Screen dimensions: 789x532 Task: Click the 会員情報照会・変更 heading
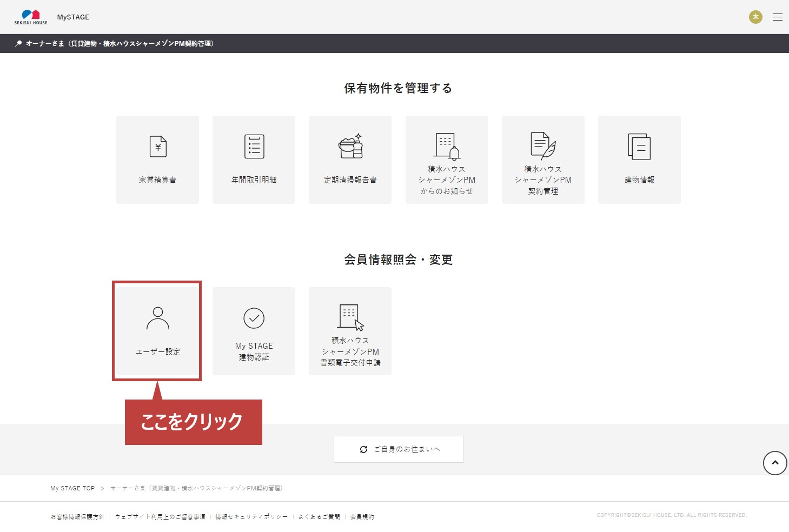coord(398,260)
